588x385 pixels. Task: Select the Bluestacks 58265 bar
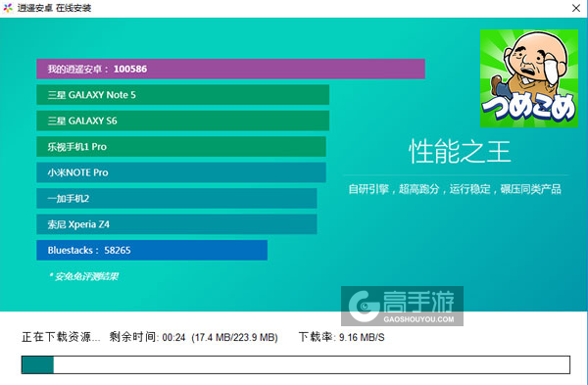point(152,250)
